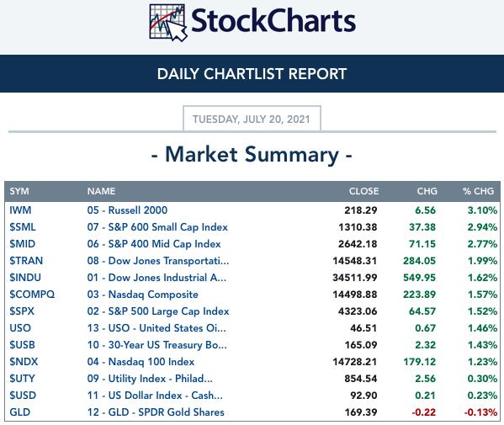The image size is (504, 425).
Task: Click the StockCharts logo icon
Action: click(x=168, y=23)
